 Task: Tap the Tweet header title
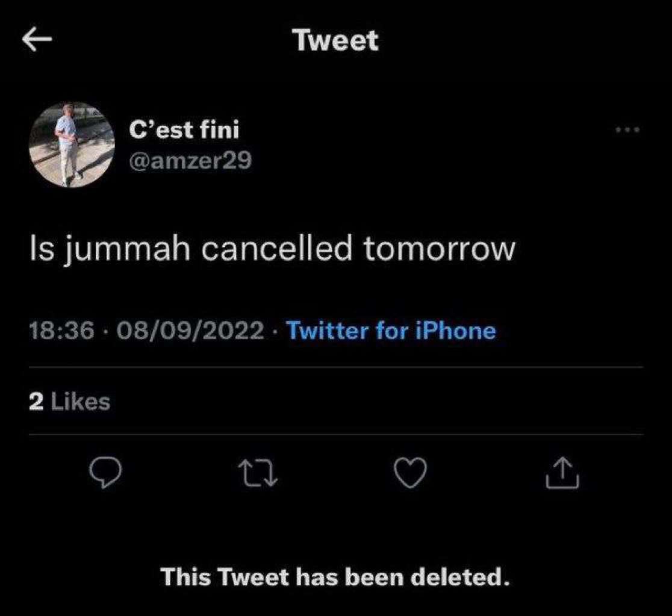(x=336, y=40)
